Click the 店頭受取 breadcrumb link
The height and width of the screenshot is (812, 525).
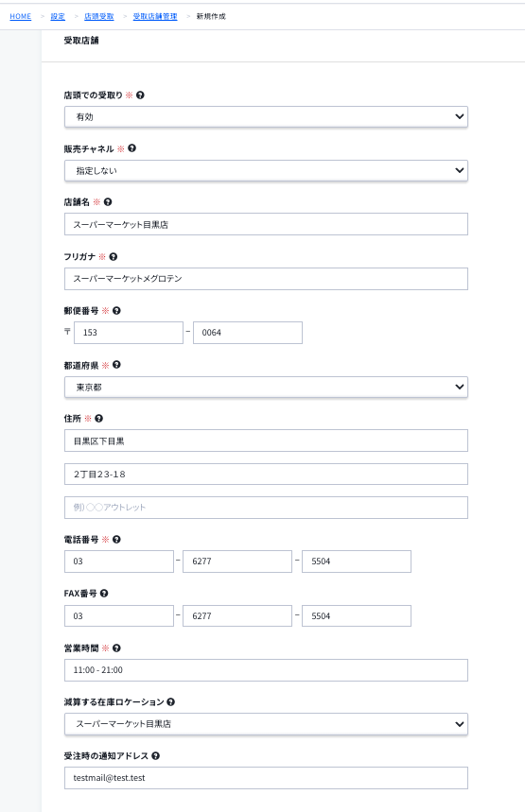coord(99,17)
